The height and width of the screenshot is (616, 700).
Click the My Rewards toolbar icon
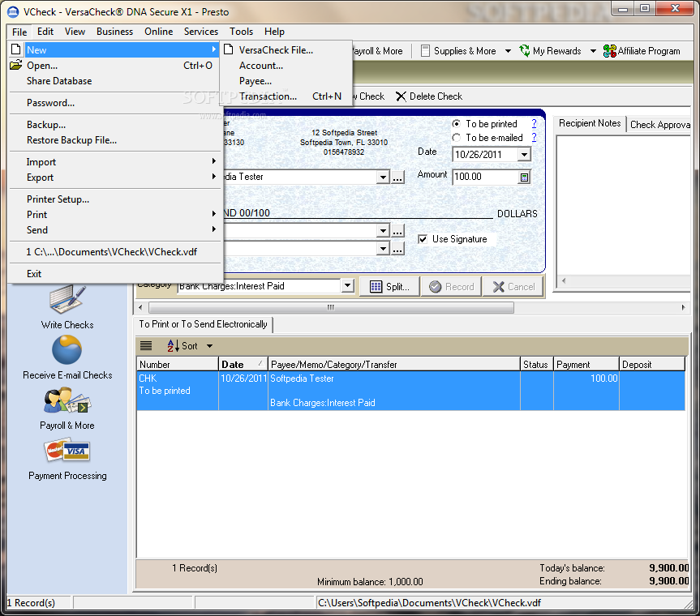click(525, 51)
